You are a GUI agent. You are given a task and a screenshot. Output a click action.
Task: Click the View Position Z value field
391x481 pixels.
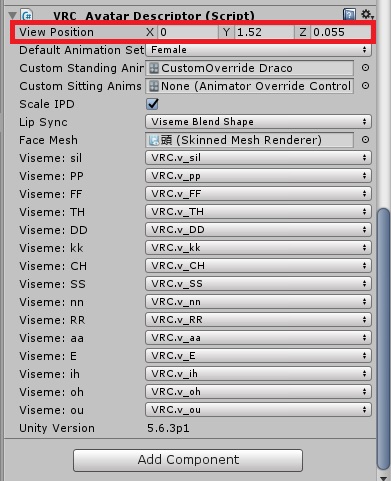(340, 32)
